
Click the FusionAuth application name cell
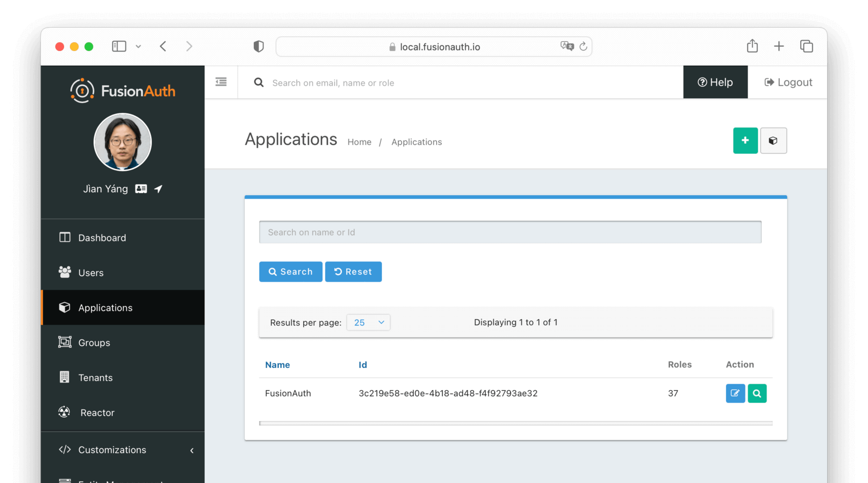[x=288, y=393]
